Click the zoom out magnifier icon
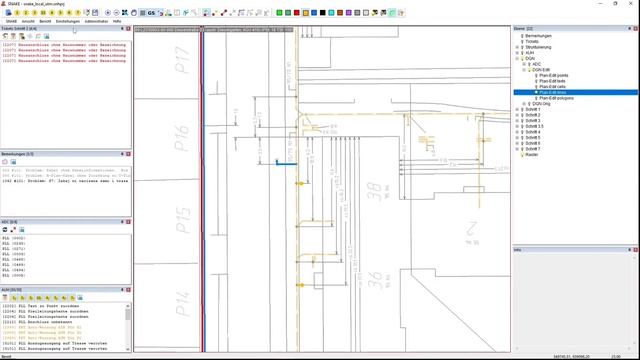The image size is (640, 360). point(116,13)
